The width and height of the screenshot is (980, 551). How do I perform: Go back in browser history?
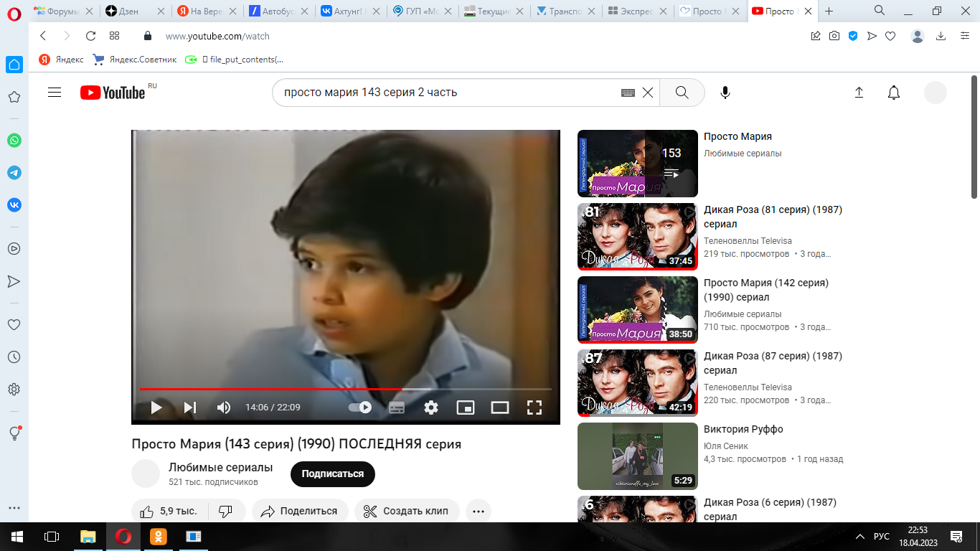[43, 36]
